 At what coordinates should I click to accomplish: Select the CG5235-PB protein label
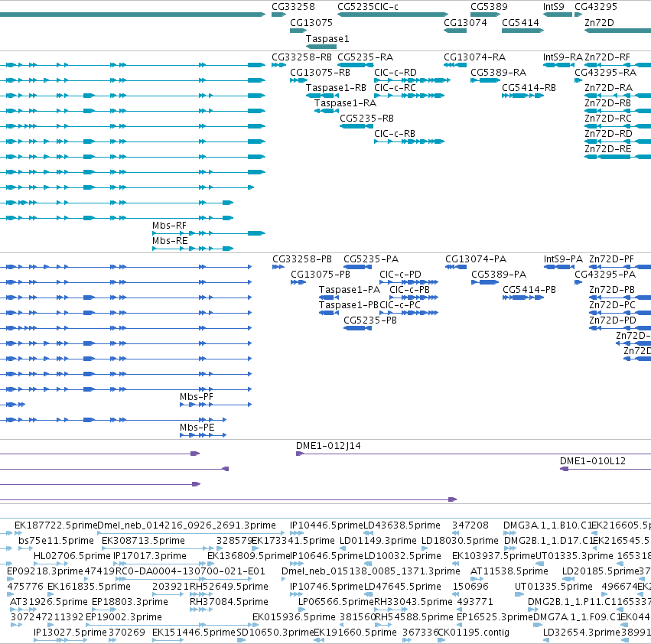pos(370,320)
